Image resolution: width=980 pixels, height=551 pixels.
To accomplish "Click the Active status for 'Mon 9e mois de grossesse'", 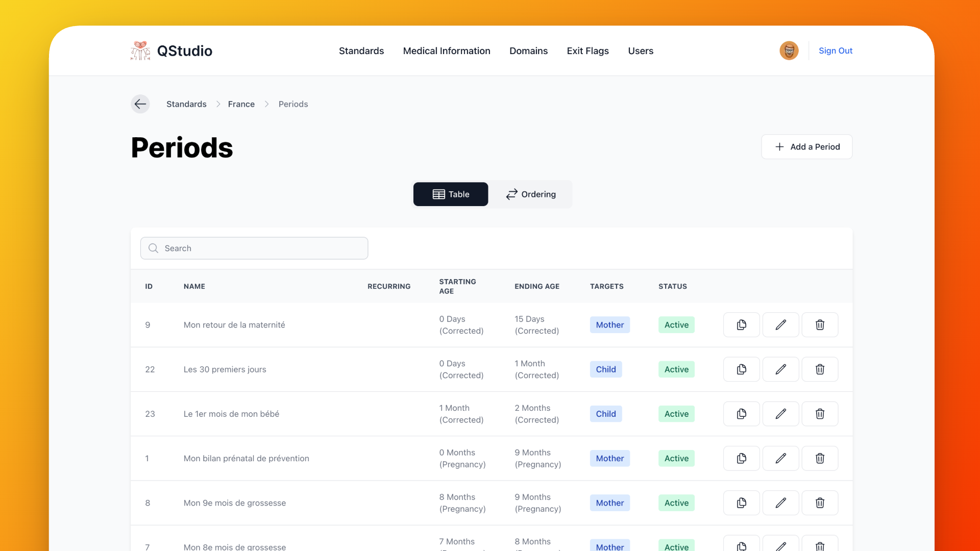I will point(676,503).
